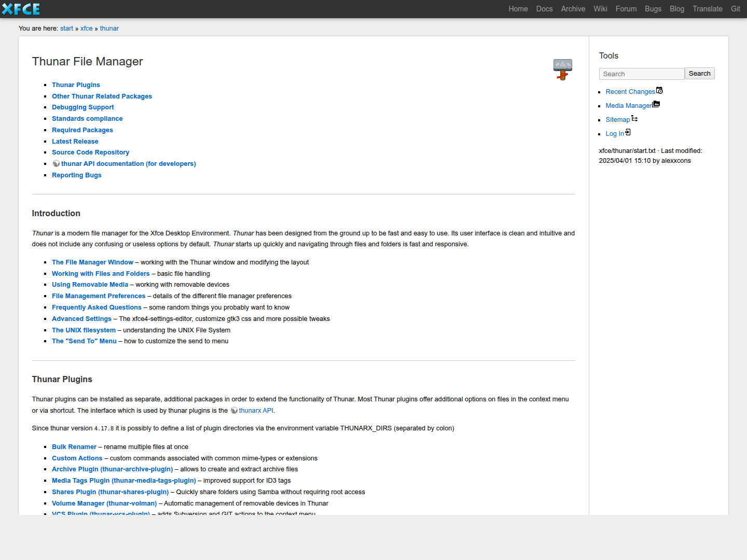
Task: Open Debugging Support link
Action: (x=83, y=107)
